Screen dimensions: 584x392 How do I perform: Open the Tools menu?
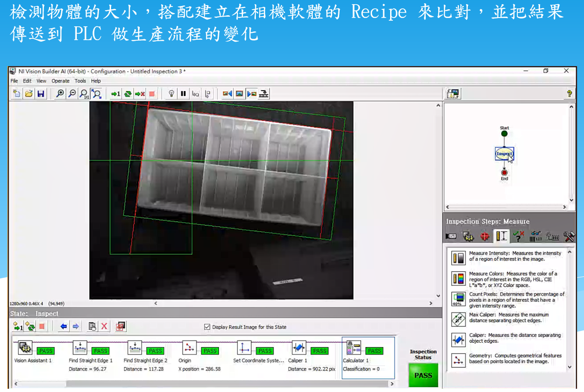80,81
